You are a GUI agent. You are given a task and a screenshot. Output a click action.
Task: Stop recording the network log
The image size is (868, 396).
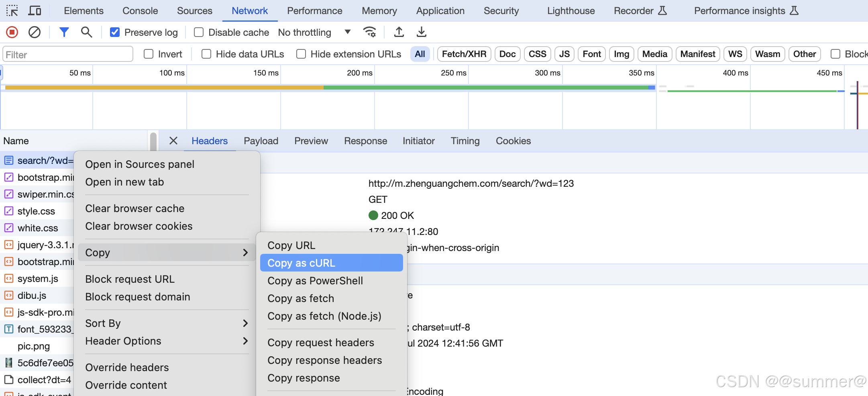pyautogui.click(x=12, y=32)
